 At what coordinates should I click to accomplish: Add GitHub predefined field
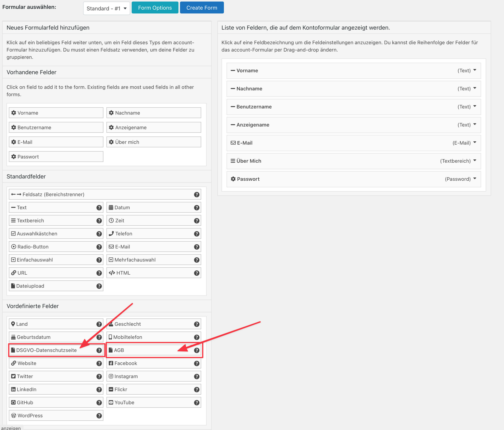[56, 402]
